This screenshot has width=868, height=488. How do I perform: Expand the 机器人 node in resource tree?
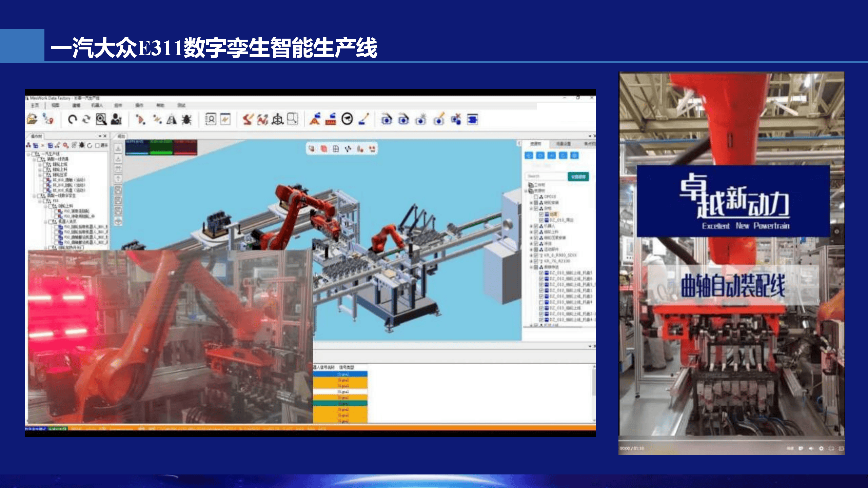click(x=531, y=226)
